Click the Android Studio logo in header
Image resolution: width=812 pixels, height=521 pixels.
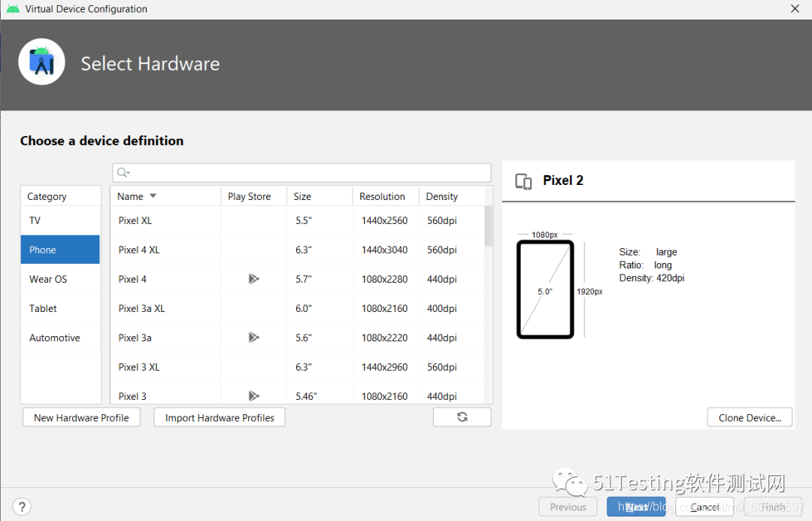[x=41, y=62]
